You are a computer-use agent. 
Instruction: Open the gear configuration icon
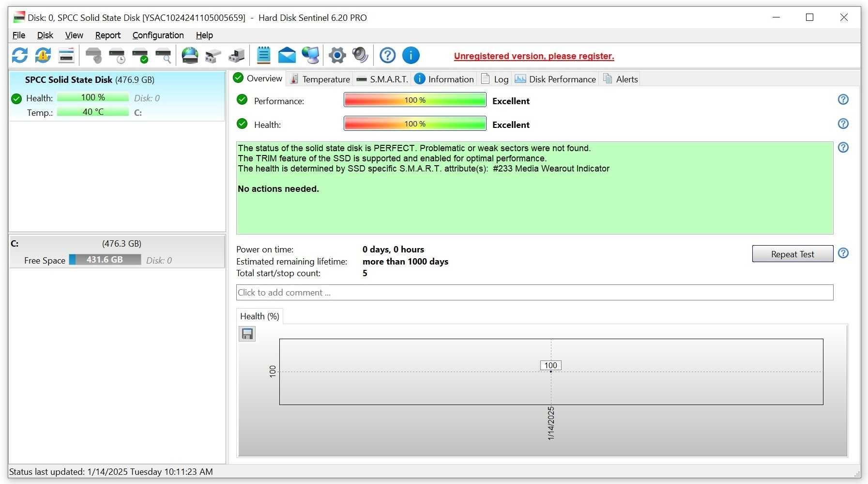pos(337,55)
